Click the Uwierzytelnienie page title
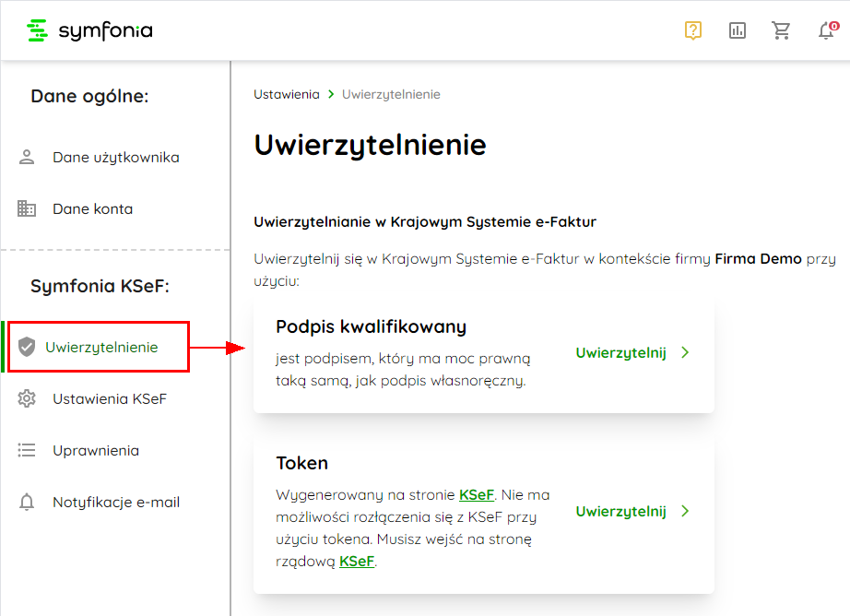Screen dimensions: 850x616 (x=371, y=146)
